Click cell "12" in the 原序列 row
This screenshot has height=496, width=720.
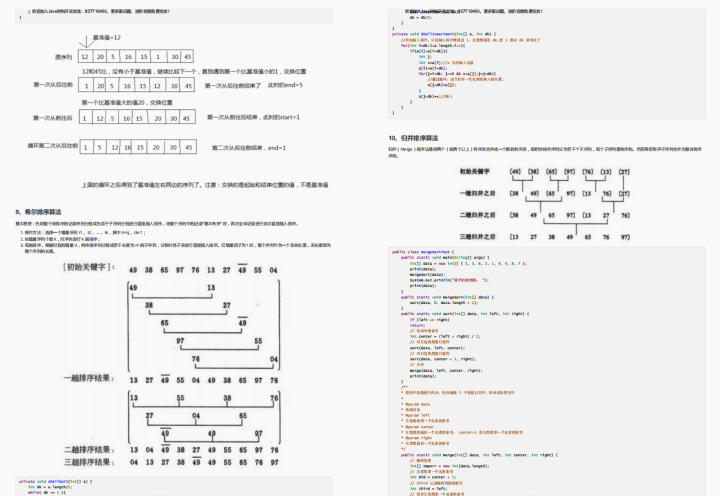pos(84,56)
